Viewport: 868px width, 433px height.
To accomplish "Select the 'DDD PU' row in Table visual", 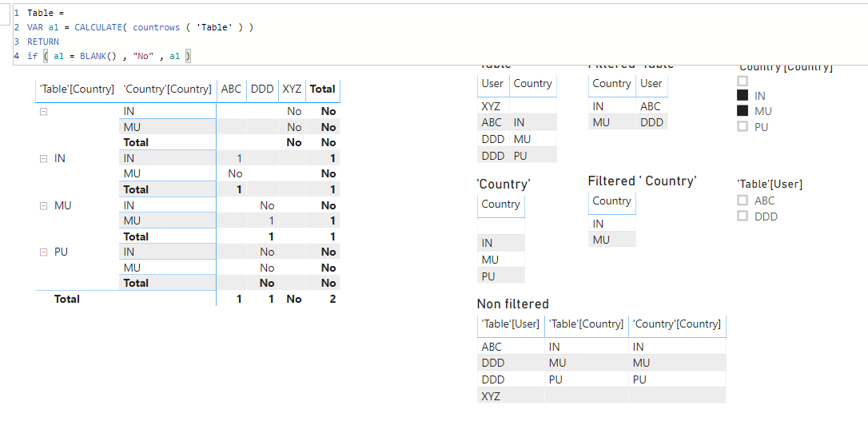I will (x=517, y=156).
